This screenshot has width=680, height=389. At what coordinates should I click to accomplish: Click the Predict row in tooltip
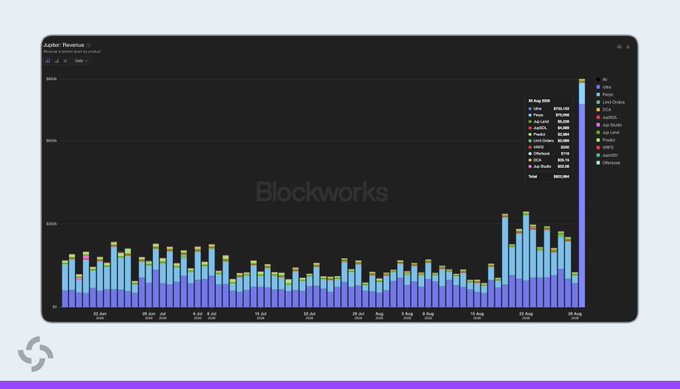(549, 134)
